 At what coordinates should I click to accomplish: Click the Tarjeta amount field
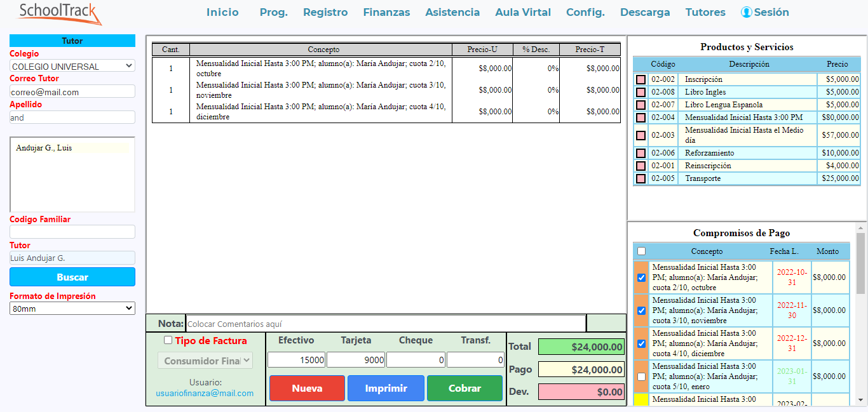[x=356, y=360]
